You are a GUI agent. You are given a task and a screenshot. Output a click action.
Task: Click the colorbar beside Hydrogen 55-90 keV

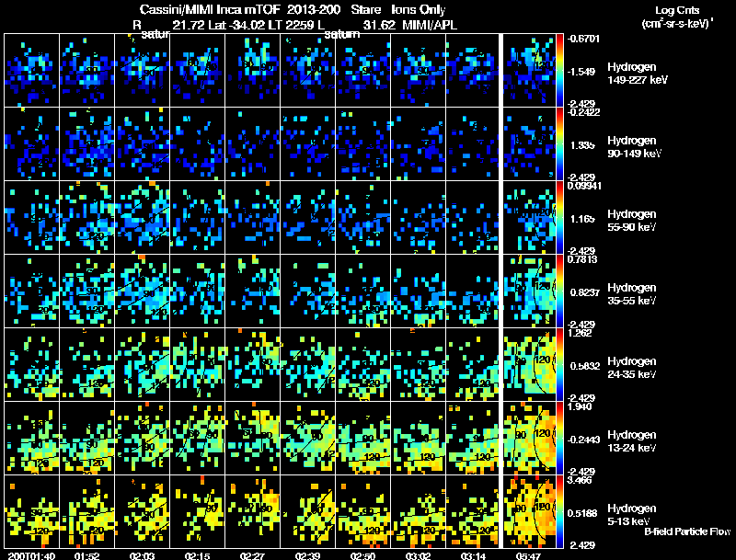[559, 218]
